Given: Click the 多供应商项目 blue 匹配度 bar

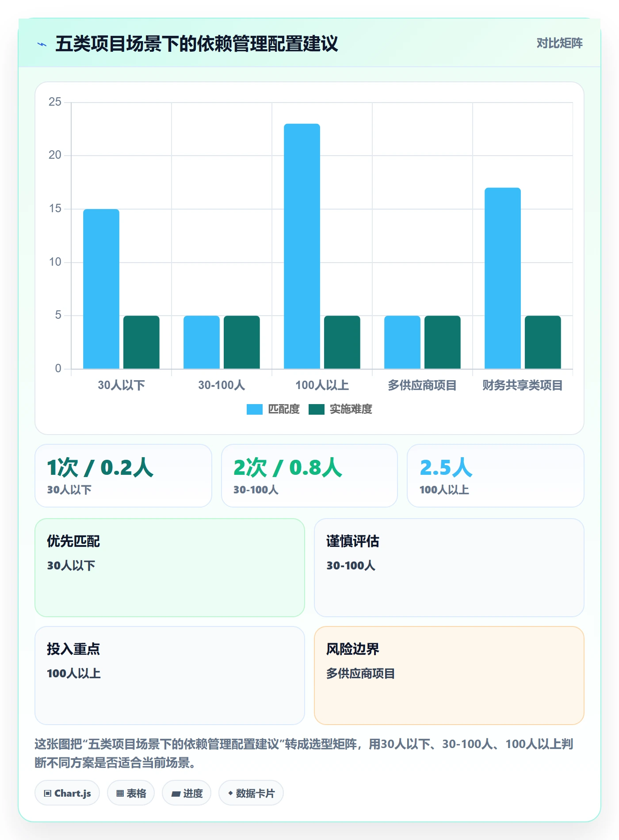Looking at the screenshot, I should pos(402,342).
